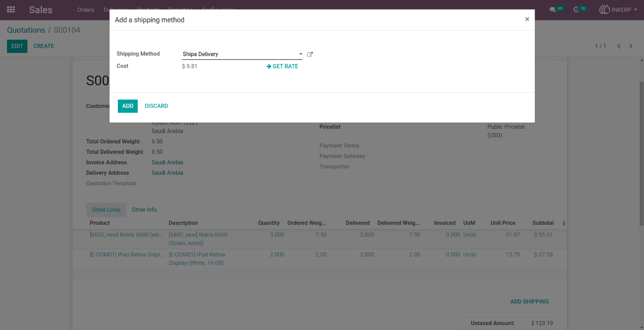Click the ADD SHIPPING link
644x330 pixels.
pyautogui.click(x=529, y=302)
